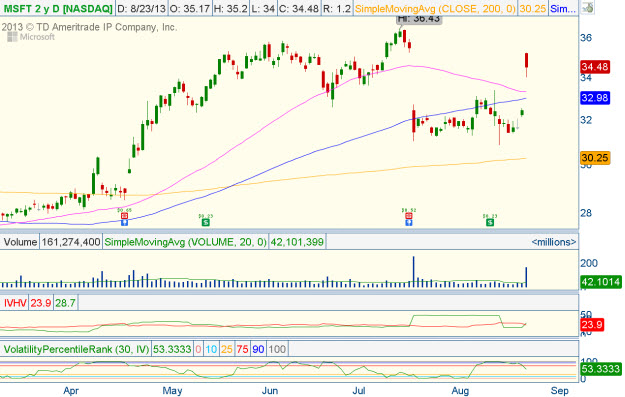Click the low price L: 34

pos(263,8)
